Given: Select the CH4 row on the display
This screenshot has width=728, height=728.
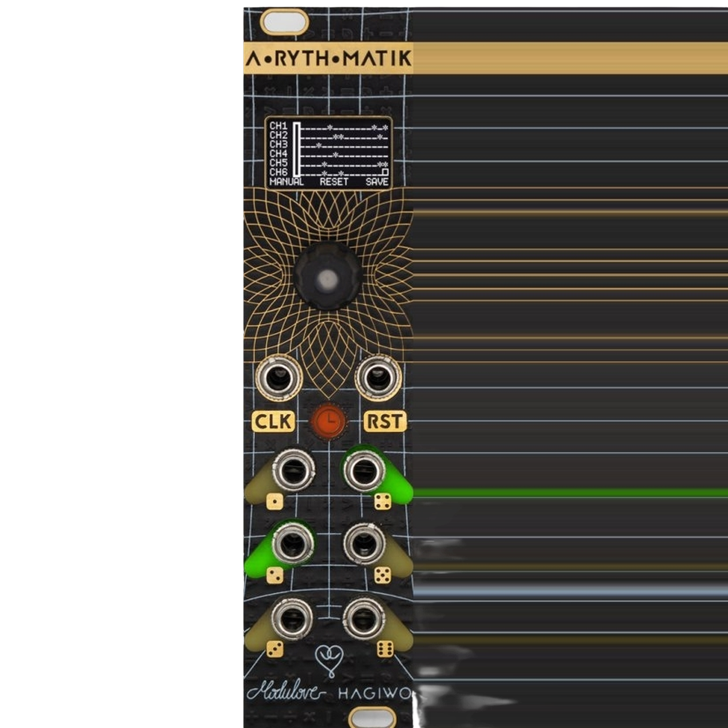Looking at the screenshot, I should coord(329,154).
